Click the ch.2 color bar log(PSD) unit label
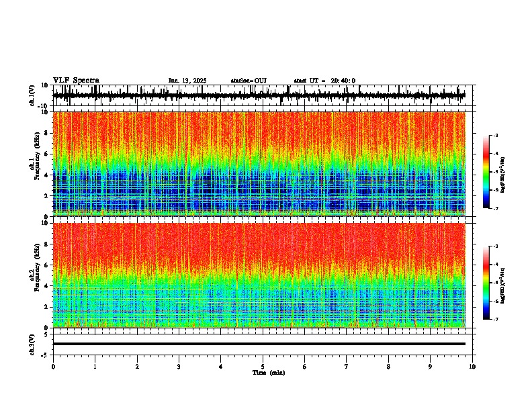532x411 pixels. tap(503, 285)
